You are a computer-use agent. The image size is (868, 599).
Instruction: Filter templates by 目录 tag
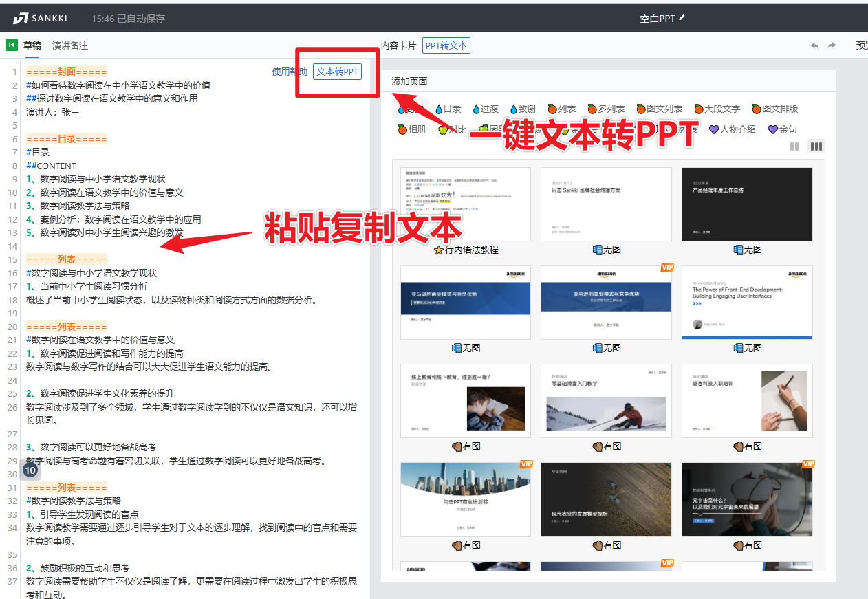(448, 109)
